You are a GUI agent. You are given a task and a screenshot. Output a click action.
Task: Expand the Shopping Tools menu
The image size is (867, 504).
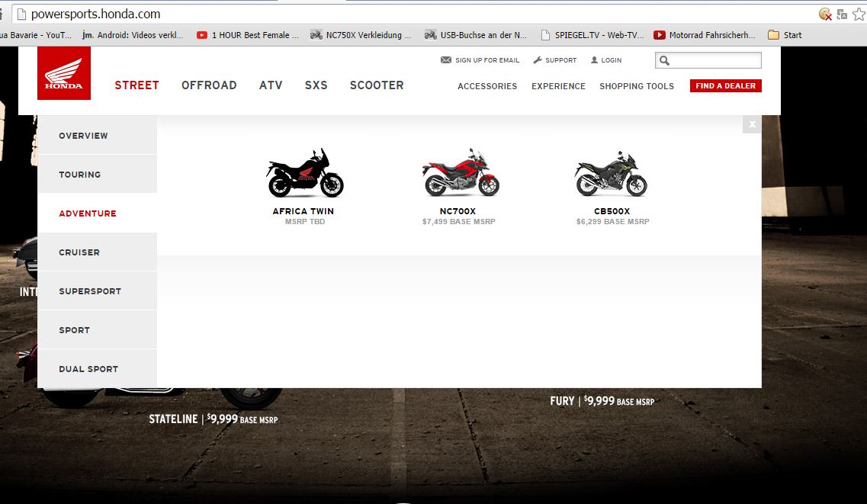click(x=637, y=86)
